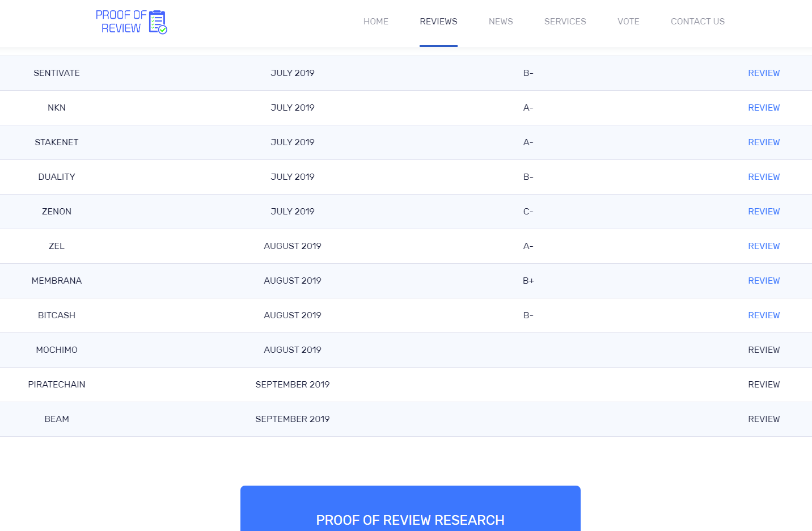The width and height of the screenshot is (812, 531).
Task: Click the JULY 2019 date for Stakenet
Action: tap(293, 142)
